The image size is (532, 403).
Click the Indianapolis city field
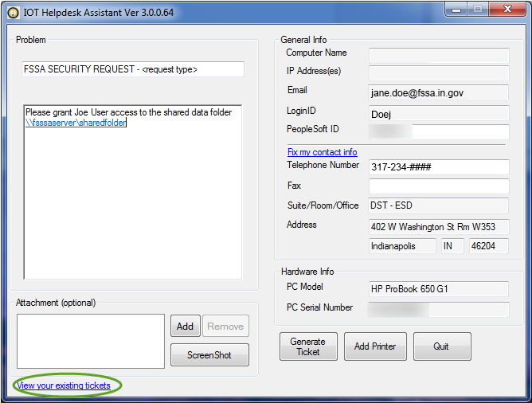[402, 246]
